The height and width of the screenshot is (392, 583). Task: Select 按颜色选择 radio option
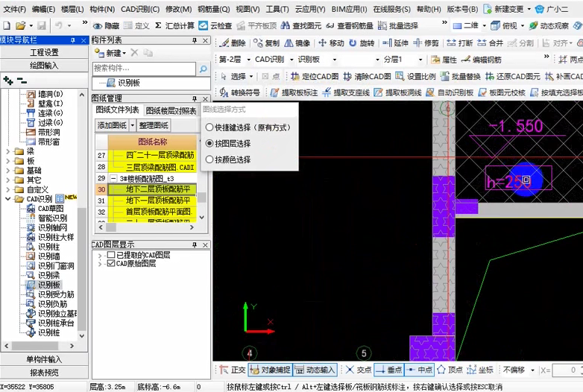coord(209,159)
